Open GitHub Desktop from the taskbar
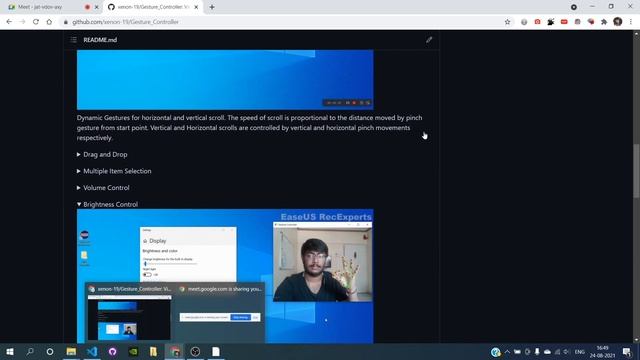640x360 pixels. (113, 351)
